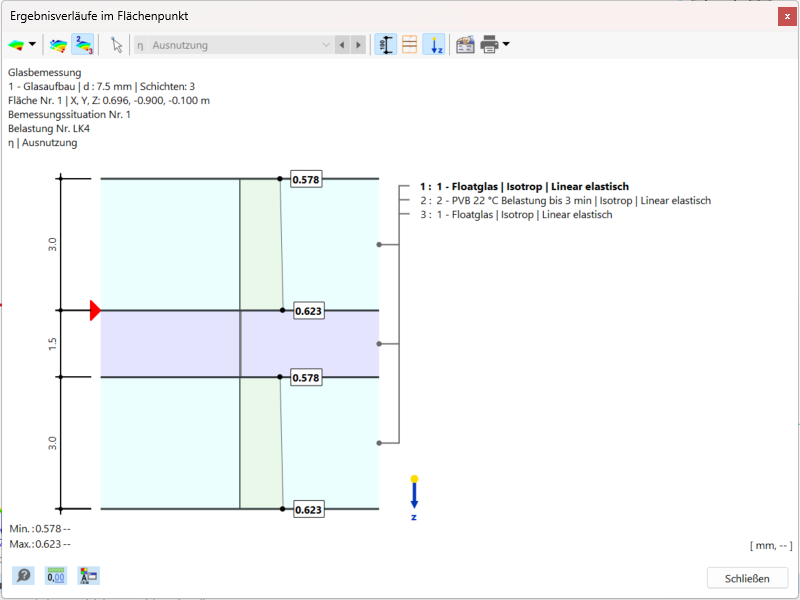The image size is (800, 600).
Task: Activate the numbered layers results icon
Action: coord(81,44)
